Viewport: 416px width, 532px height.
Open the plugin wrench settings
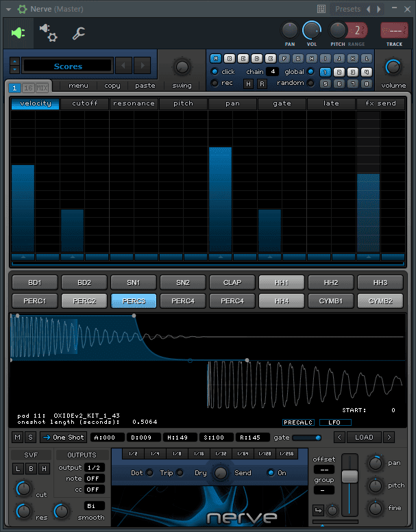[79, 33]
